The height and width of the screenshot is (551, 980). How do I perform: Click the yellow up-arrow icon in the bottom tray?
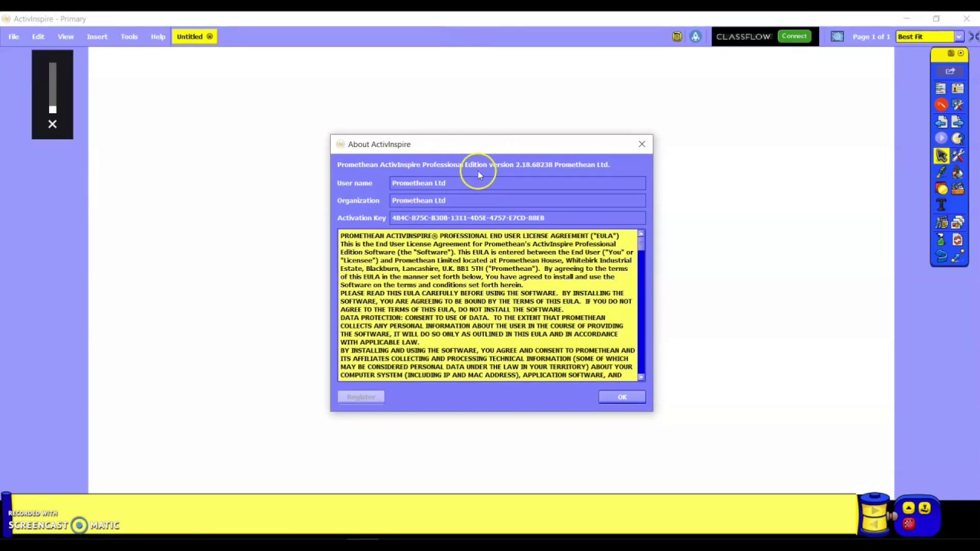click(909, 507)
